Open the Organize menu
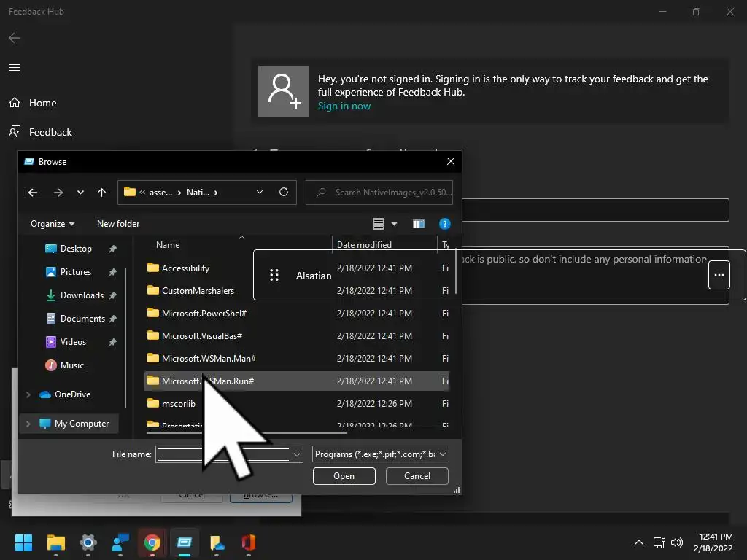The image size is (747, 560). point(53,224)
